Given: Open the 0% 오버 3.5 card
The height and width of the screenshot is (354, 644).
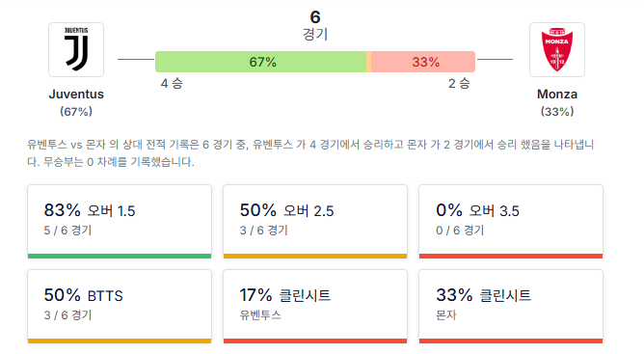Looking at the screenshot, I should [x=511, y=222].
